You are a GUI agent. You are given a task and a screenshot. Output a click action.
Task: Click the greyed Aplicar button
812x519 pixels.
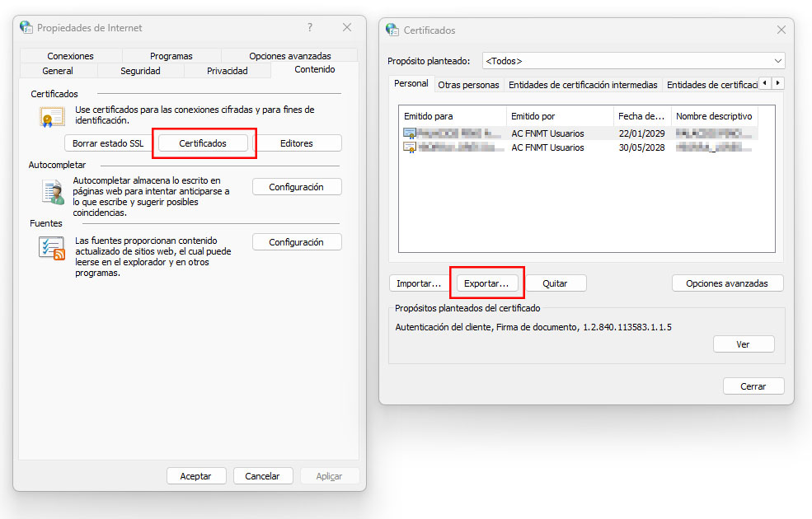(x=329, y=476)
